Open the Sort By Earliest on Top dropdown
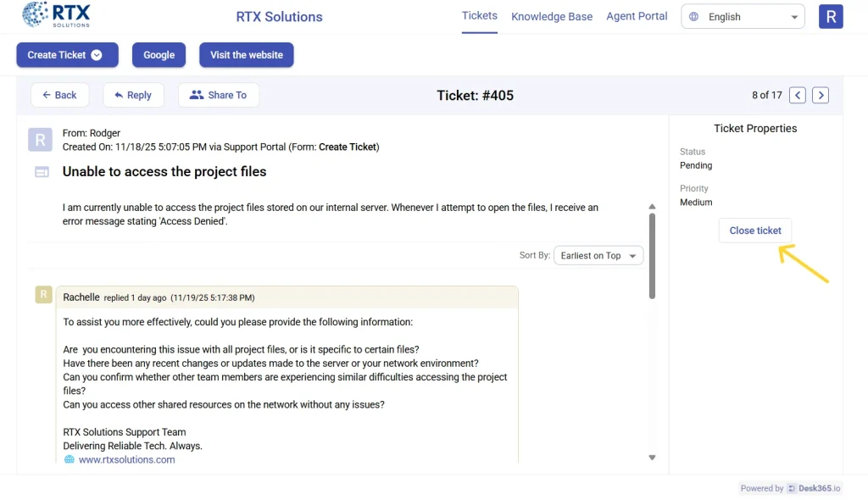The width and height of the screenshot is (868, 500). point(598,255)
